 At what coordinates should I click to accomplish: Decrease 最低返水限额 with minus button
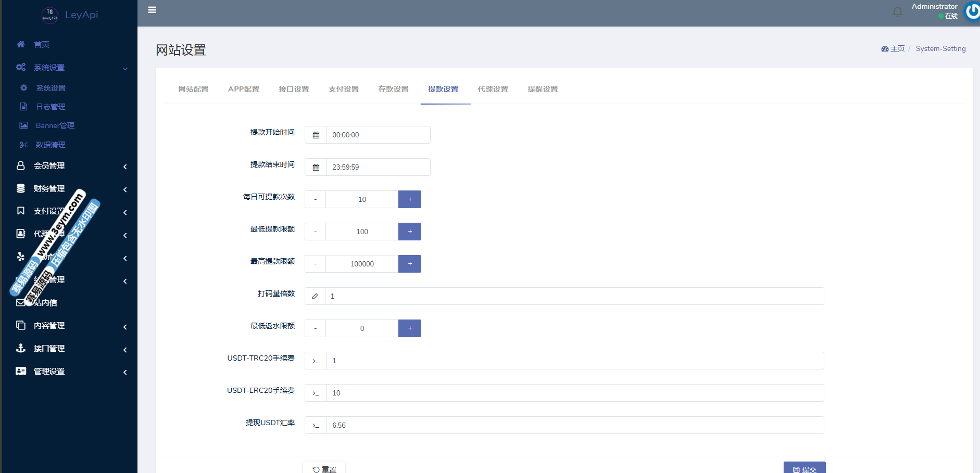tap(315, 328)
